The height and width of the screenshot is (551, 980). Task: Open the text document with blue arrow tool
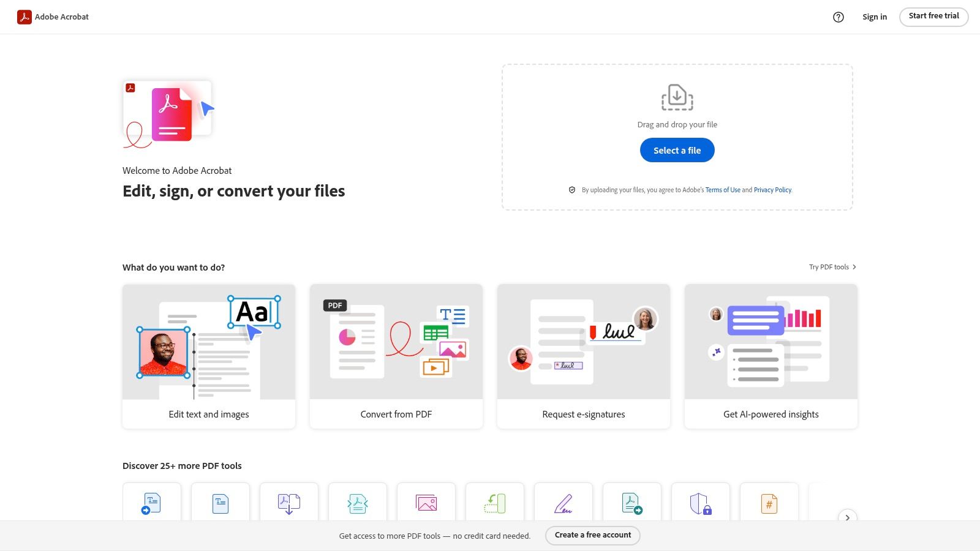click(x=152, y=503)
